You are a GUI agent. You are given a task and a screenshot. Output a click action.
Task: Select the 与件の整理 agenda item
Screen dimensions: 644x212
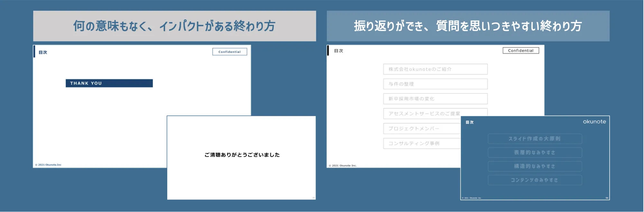pyautogui.click(x=435, y=84)
